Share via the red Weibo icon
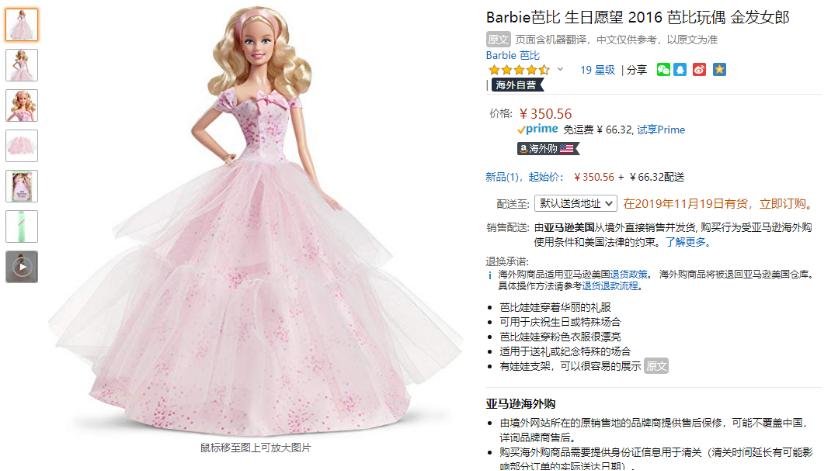831x471 pixels. [x=699, y=70]
